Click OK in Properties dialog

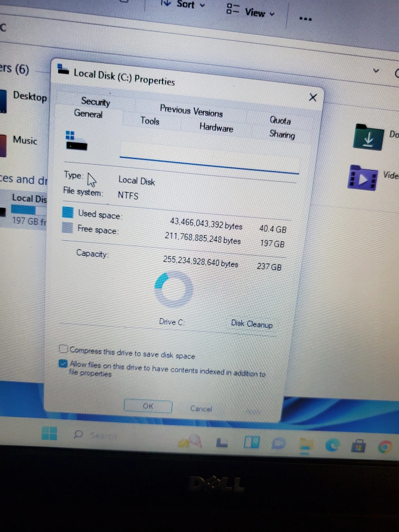coord(148,406)
